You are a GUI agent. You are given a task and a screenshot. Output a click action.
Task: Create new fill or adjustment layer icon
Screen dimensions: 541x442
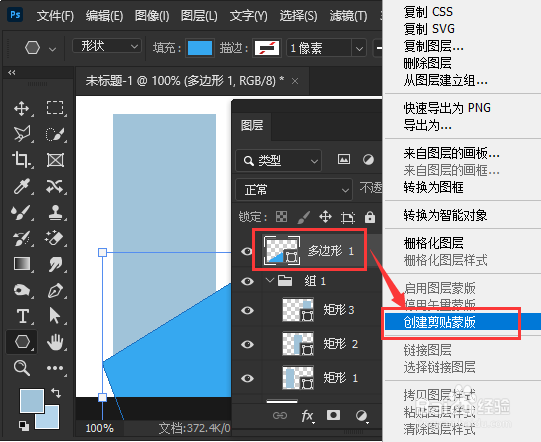[362, 416]
